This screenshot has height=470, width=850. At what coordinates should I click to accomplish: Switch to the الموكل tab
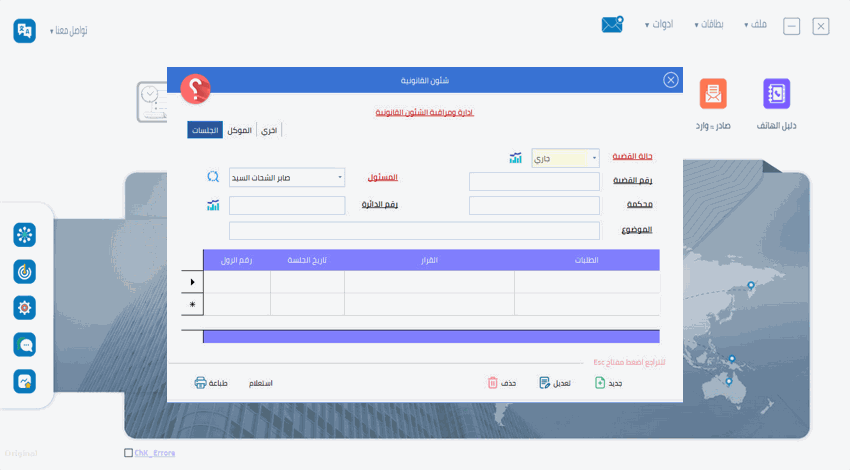pos(239,130)
